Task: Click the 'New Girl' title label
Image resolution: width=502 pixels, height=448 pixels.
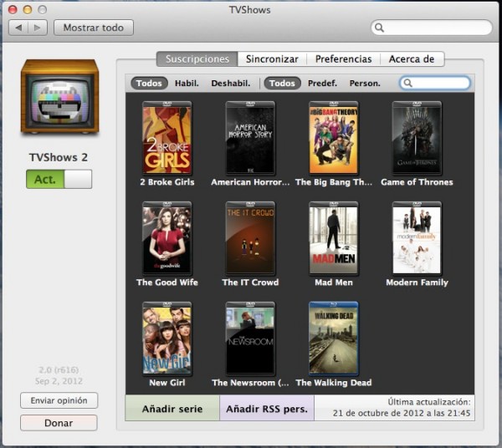Action: point(167,383)
